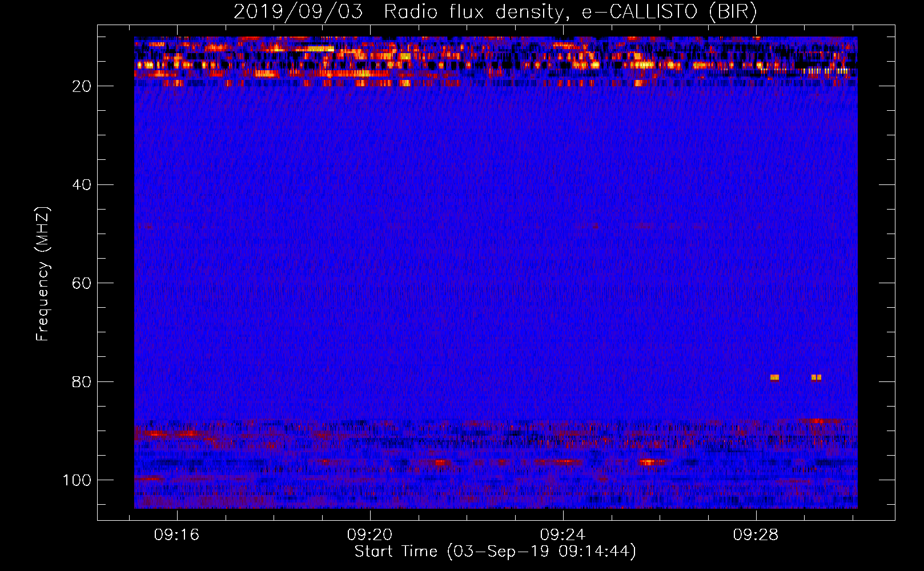Click the 'Frequency (MHZ)' axis label
This screenshot has height=571, width=924.
point(43,274)
